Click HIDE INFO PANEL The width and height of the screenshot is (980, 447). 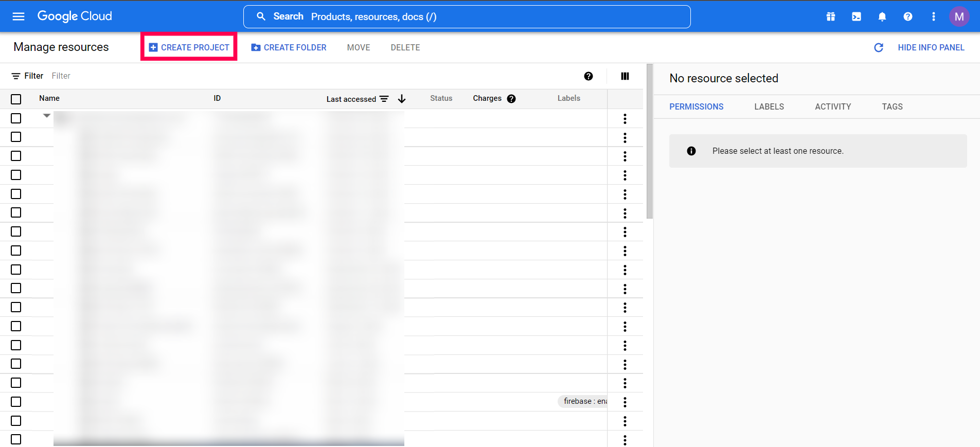pyautogui.click(x=931, y=47)
